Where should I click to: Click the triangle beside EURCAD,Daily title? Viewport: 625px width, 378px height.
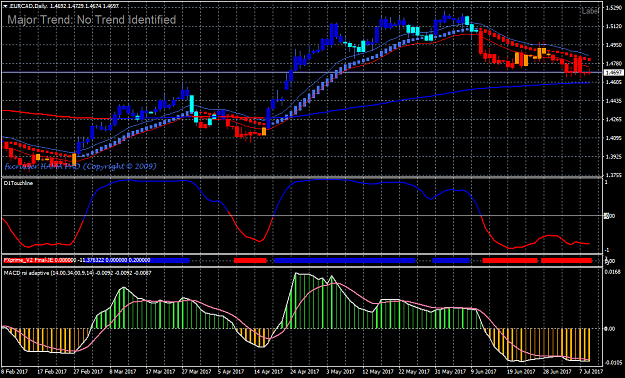[x=4, y=7]
